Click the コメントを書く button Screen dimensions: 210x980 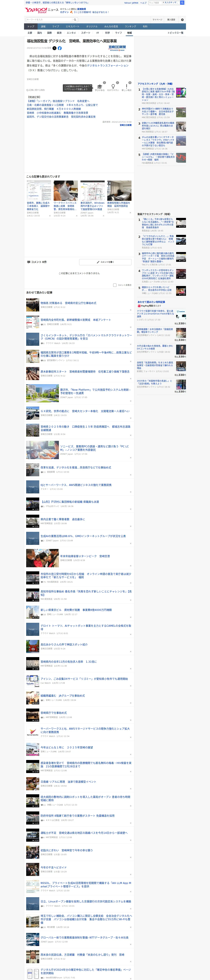click(105, 262)
